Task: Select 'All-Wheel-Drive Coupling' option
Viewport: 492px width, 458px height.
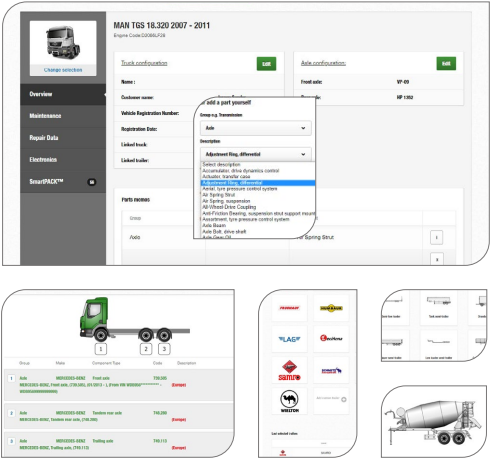Action: tap(229, 207)
